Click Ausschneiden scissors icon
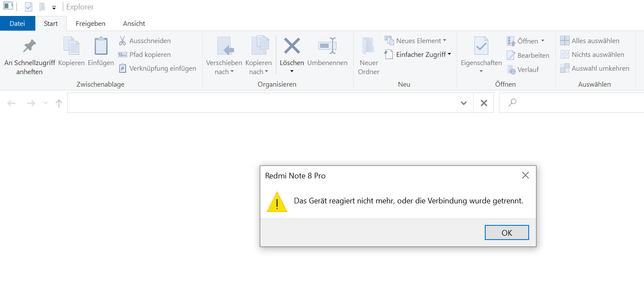644x290 pixels. (123, 41)
